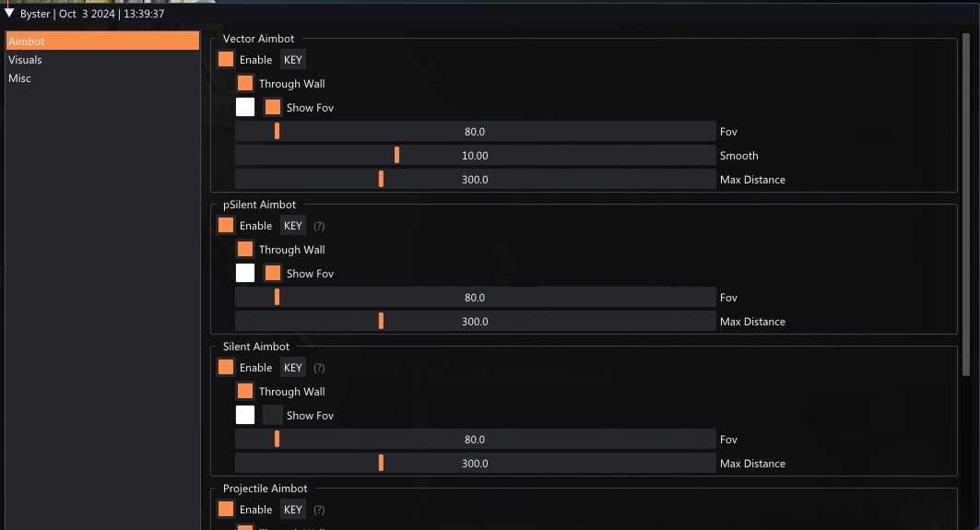Click Silent Aimbot help question mark
This screenshot has height=530, width=980.
pyautogui.click(x=319, y=368)
